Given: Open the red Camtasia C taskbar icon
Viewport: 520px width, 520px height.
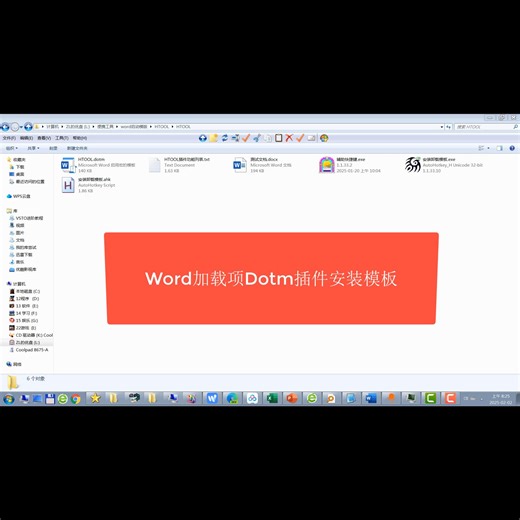Looking at the screenshot, I should (x=450, y=398).
